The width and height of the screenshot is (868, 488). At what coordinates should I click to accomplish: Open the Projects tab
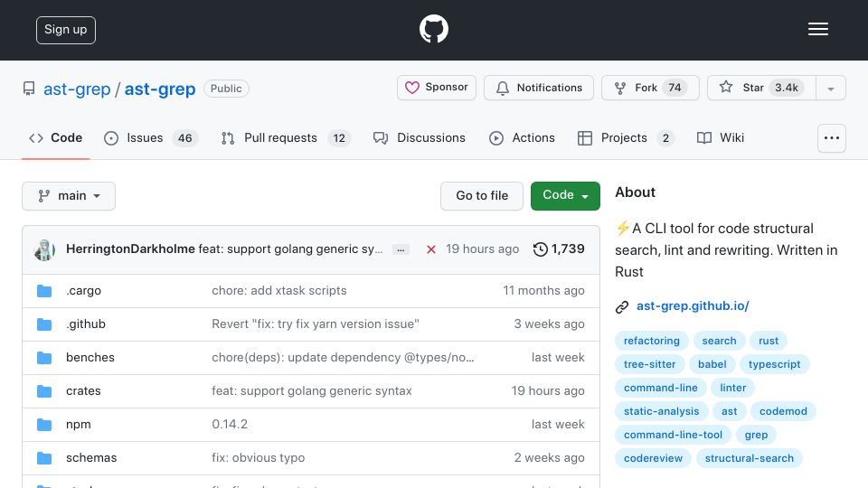click(626, 137)
